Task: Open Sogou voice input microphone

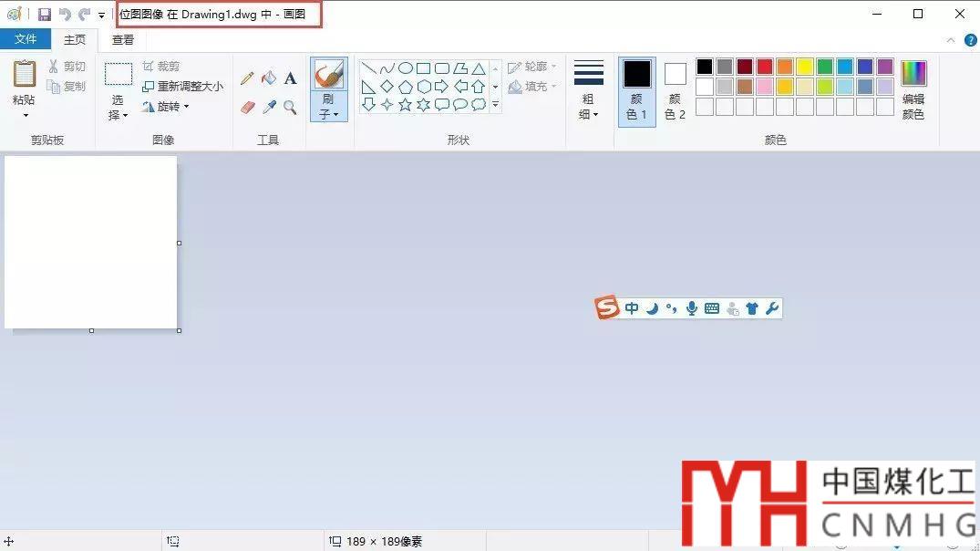Action: [691, 308]
